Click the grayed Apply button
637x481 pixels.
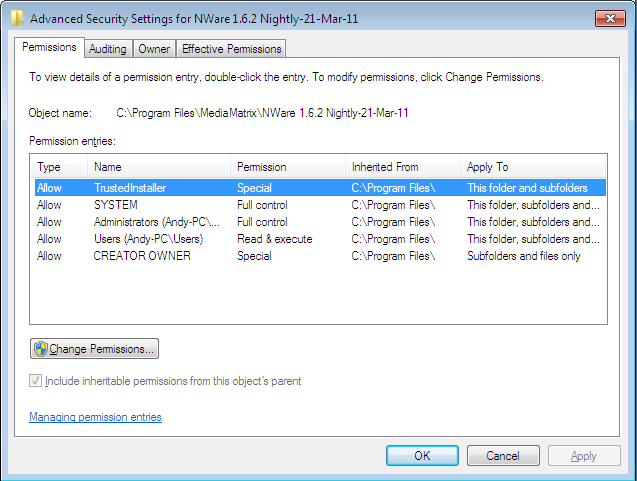[x=584, y=455]
